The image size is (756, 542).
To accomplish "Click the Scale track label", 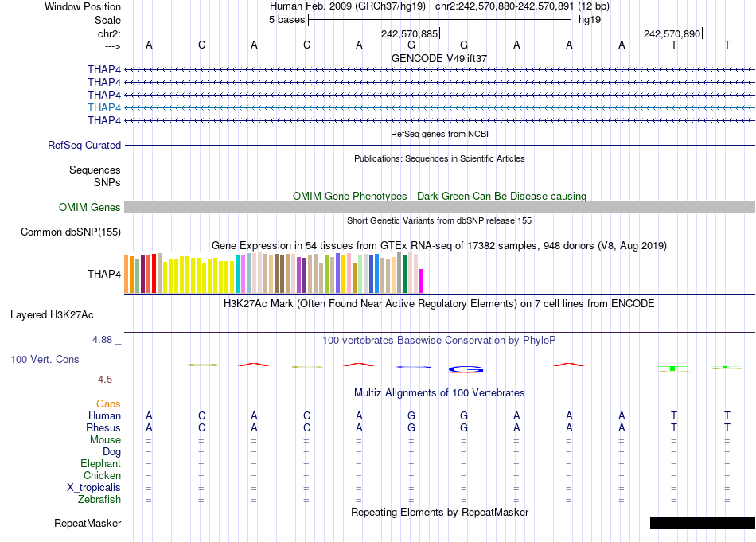I will [x=107, y=20].
